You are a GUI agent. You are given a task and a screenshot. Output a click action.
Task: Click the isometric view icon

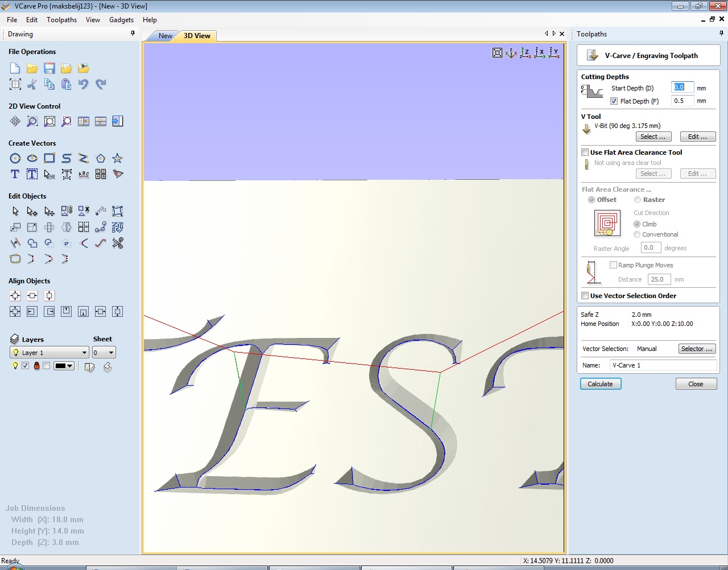[511, 53]
